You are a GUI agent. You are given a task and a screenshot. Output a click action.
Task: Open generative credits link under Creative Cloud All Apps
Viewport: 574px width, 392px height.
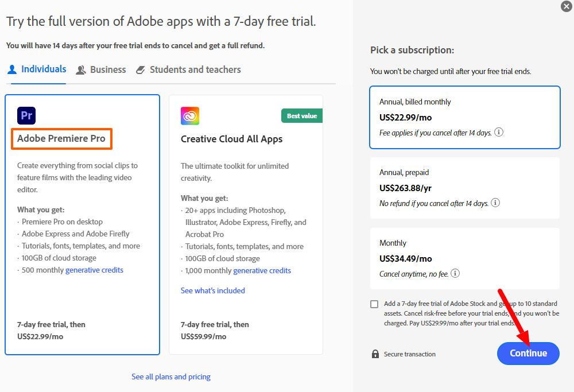[x=262, y=271]
